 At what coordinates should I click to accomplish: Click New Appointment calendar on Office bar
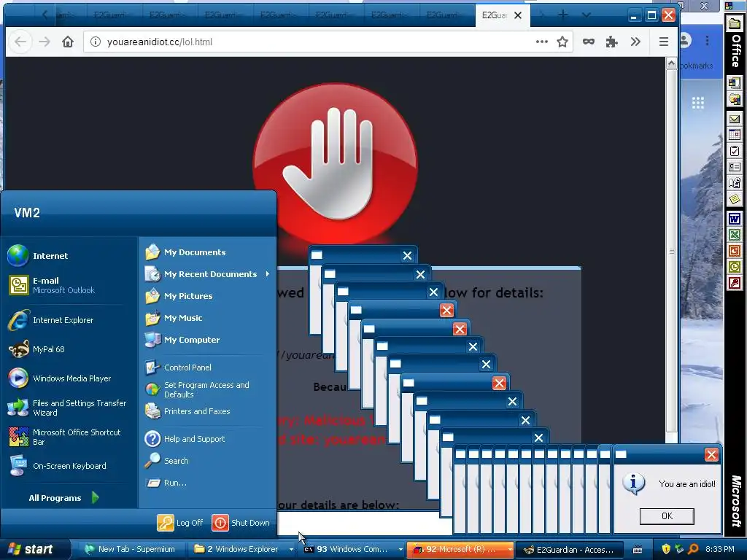click(x=735, y=135)
